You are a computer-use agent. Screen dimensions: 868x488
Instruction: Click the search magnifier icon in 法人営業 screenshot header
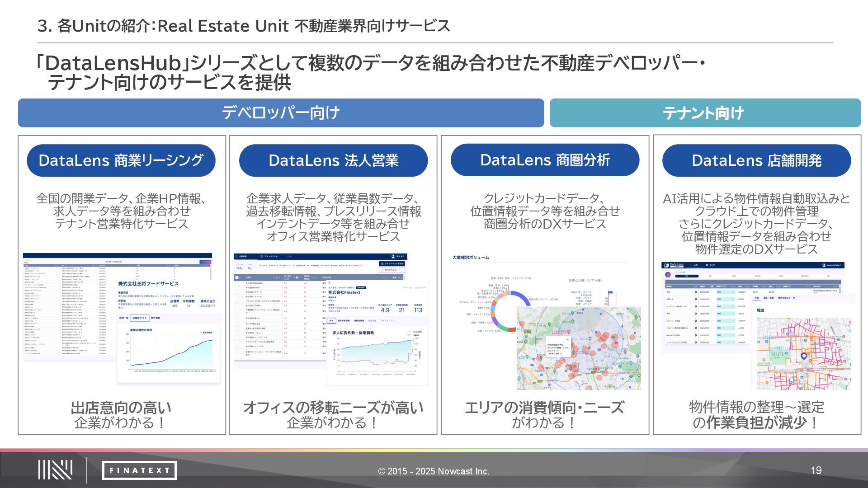(236, 256)
